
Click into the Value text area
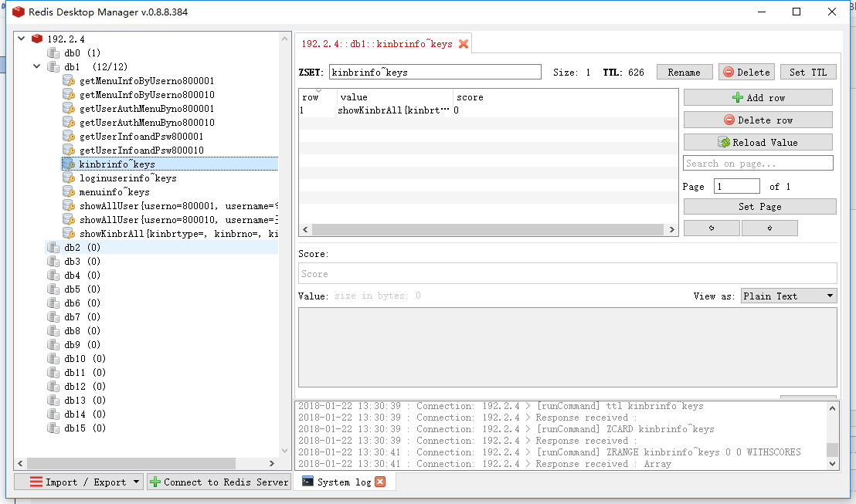pyautogui.click(x=567, y=347)
